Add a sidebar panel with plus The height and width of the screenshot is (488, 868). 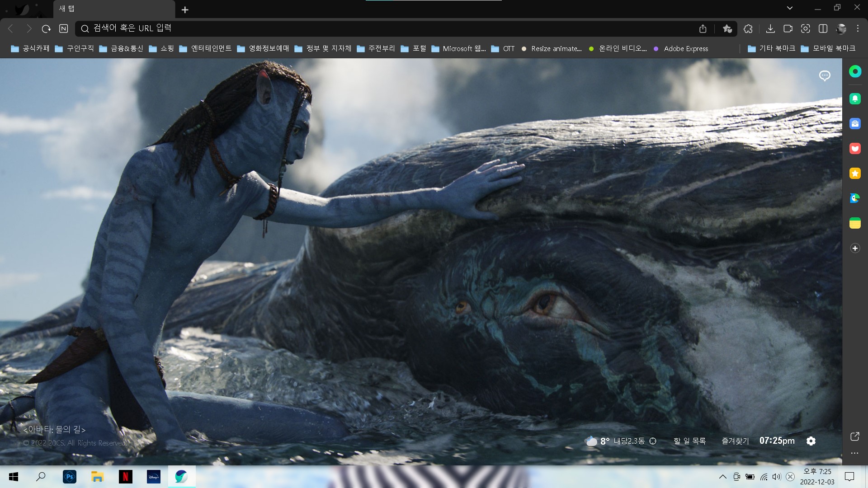pos(855,248)
